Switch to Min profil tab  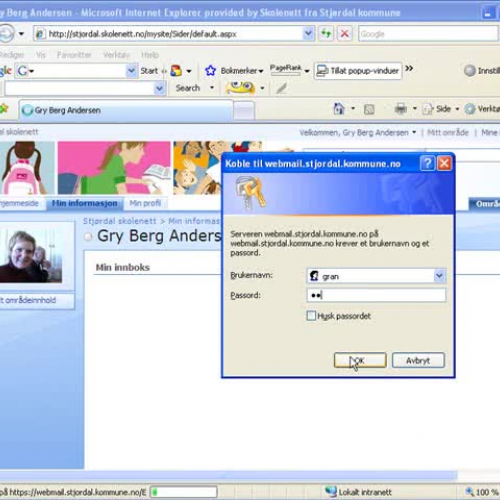tap(145, 203)
